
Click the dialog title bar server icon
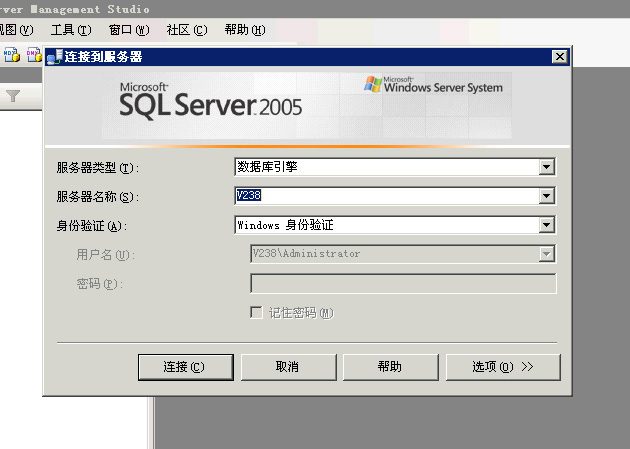point(55,57)
